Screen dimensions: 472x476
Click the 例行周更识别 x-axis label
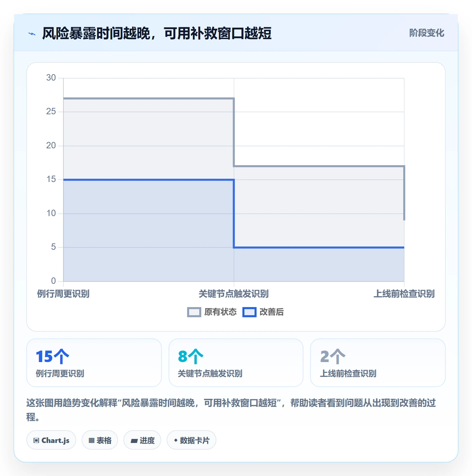[x=63, y=294]
